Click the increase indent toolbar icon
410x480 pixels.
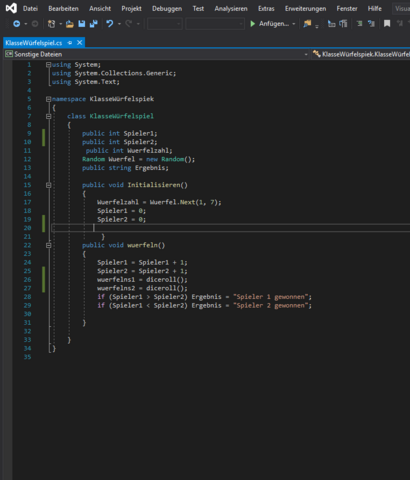pyautogui.click(x=343, y=24)
